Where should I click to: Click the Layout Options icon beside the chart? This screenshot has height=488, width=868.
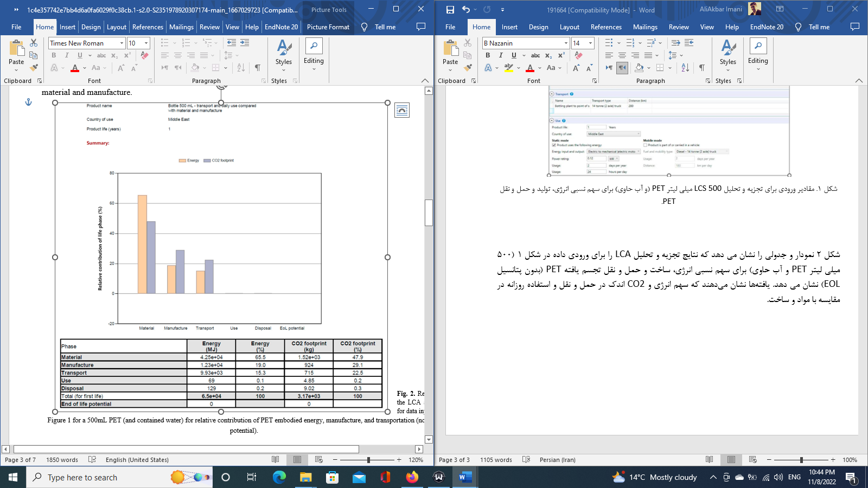pos(402,111)
